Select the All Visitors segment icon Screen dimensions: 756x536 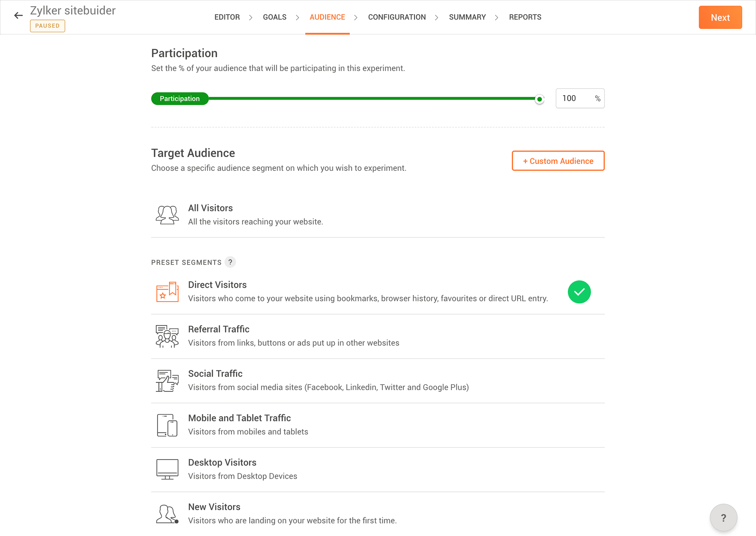pos(167,214)
